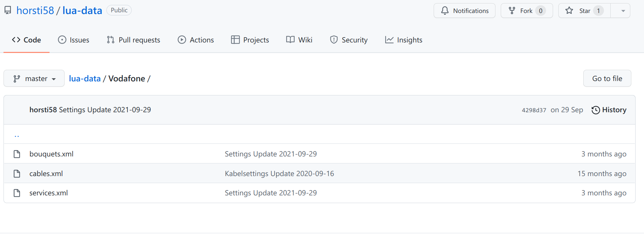This screenshot has height=235, width=644.
Task: Click the file icon next to cables.xml
Action: click(17, 174)
